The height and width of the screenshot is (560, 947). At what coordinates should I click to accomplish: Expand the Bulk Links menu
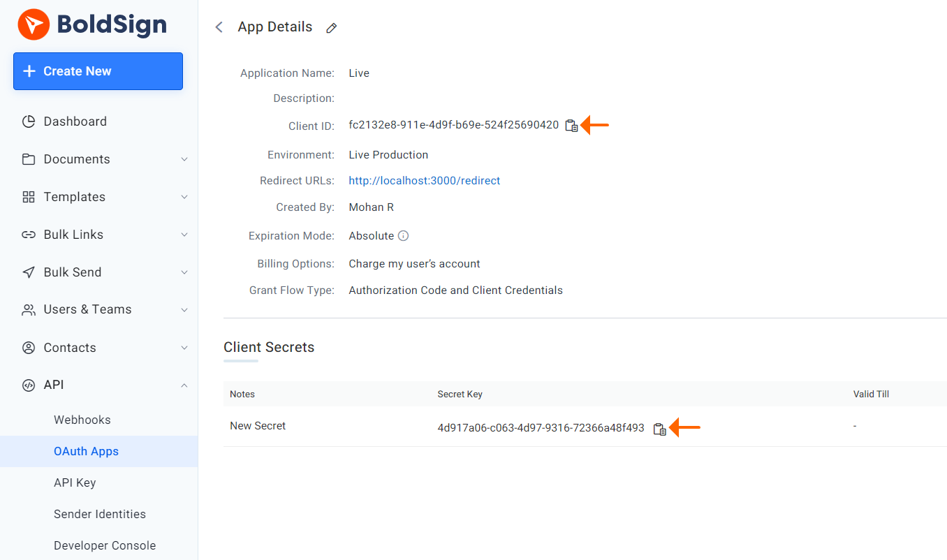pos(184,234)
